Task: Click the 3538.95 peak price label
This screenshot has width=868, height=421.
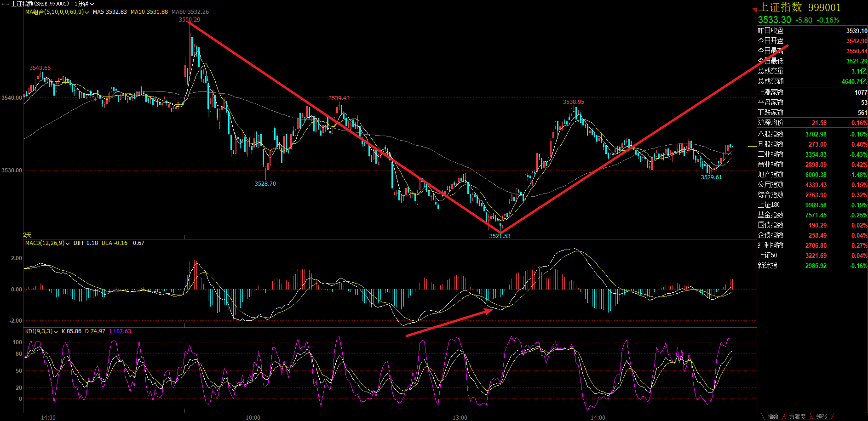Action: (x=574, y=102)
